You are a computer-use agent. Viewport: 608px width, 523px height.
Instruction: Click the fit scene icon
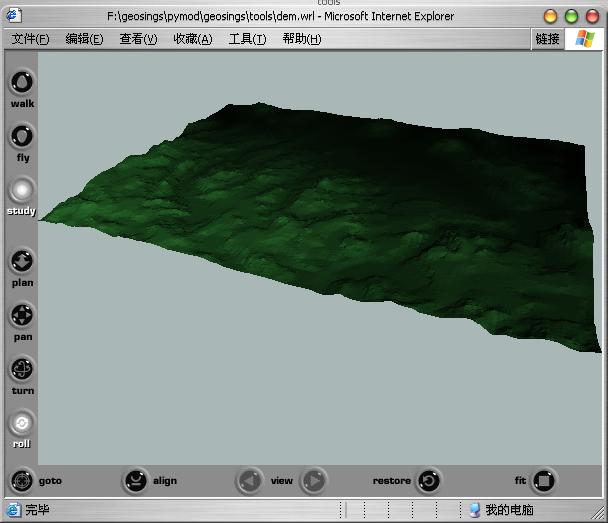point(543,481)
